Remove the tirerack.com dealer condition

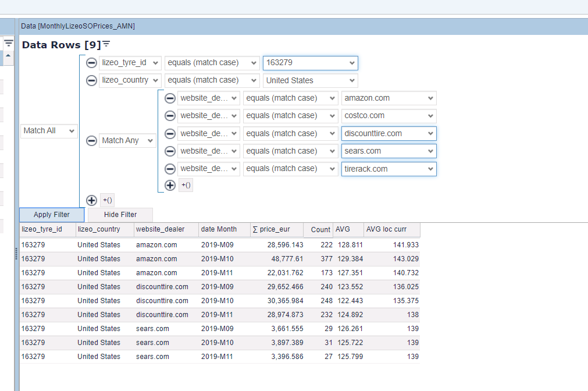point(170,169)
